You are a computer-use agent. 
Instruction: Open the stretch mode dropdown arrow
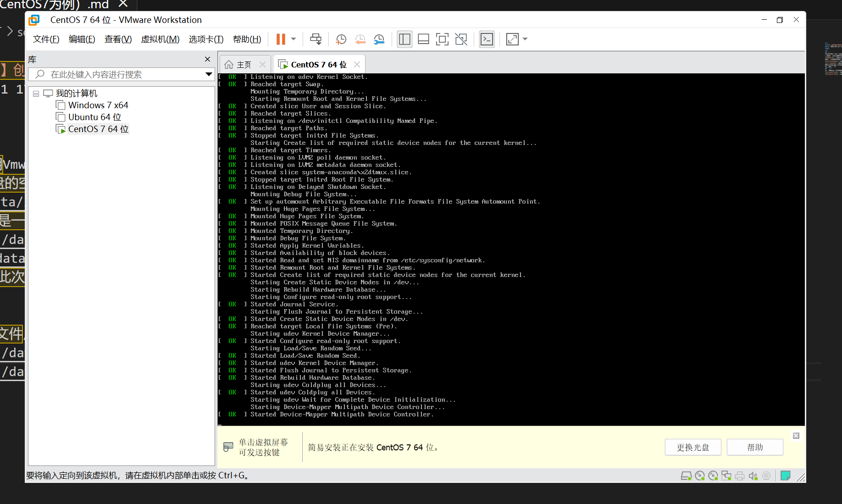(525, 39)
